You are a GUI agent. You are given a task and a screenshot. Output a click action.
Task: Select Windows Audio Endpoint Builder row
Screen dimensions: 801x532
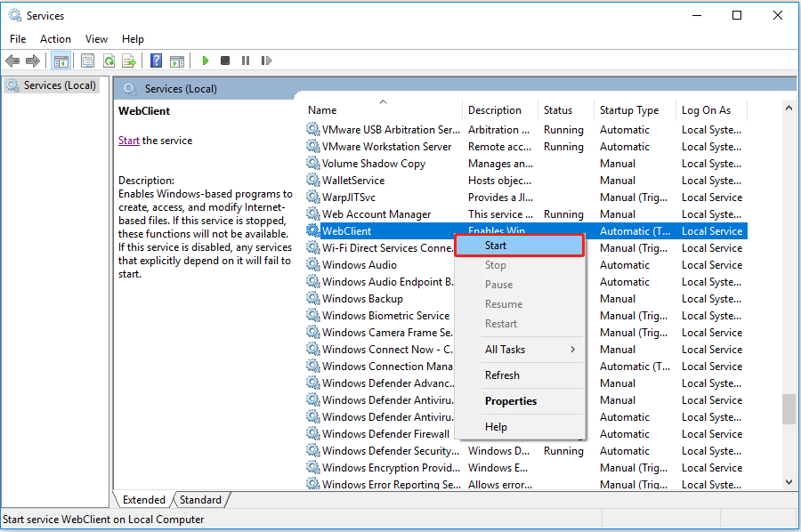click(380, 281)
